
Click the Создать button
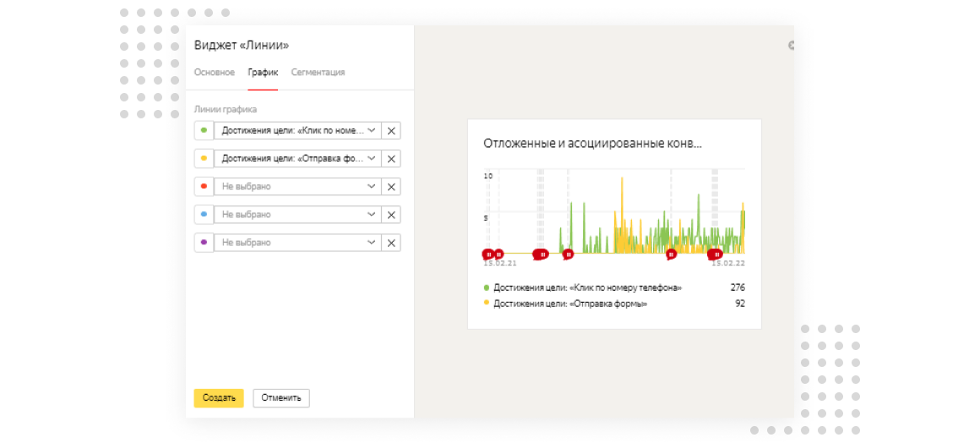tap(219, 398)
